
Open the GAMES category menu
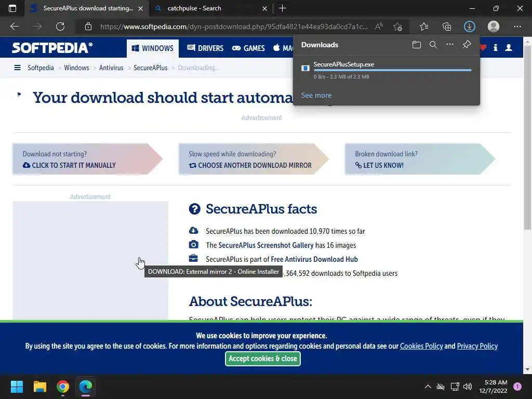[248, 48]
